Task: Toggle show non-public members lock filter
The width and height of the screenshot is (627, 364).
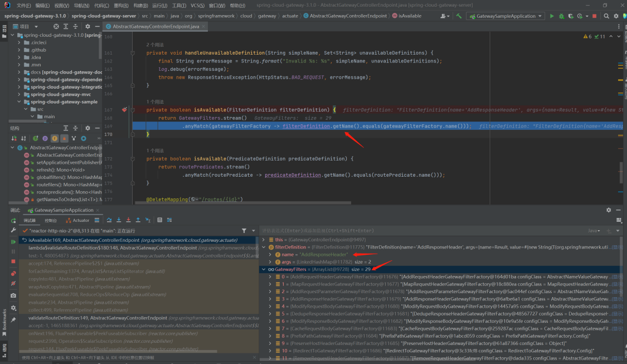Action: (x=64, y=138)
